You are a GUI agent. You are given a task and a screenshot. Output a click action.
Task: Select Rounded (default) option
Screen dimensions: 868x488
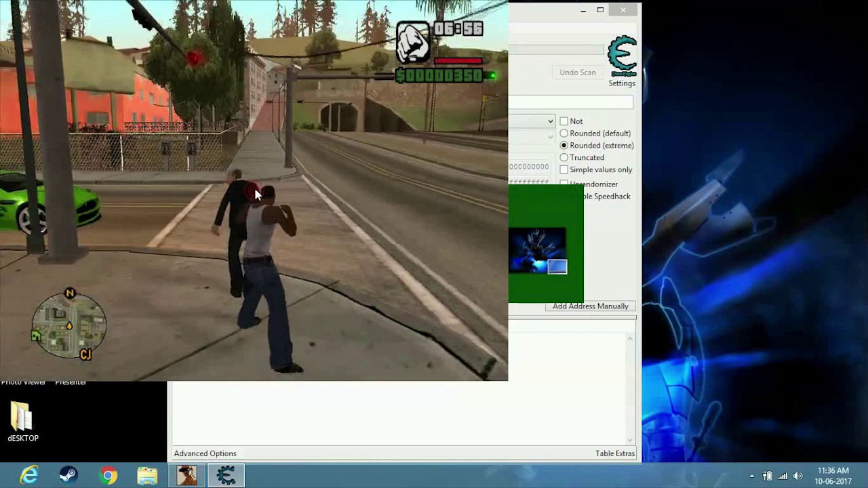[x=564, y=134]
